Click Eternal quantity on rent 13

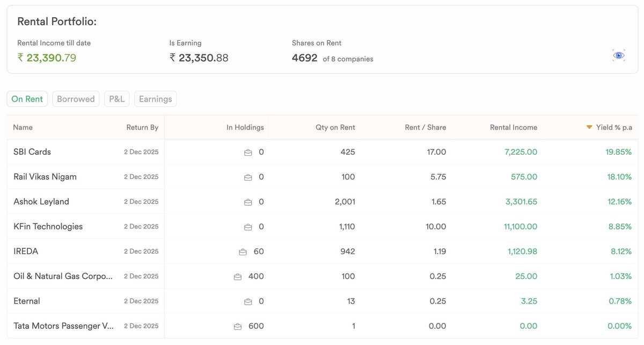351,301
